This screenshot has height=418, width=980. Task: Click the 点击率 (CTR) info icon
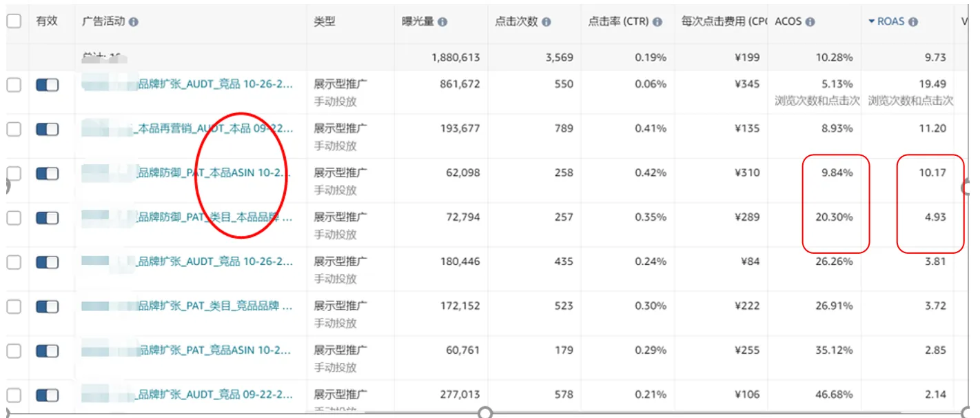(x=657, y=21)
